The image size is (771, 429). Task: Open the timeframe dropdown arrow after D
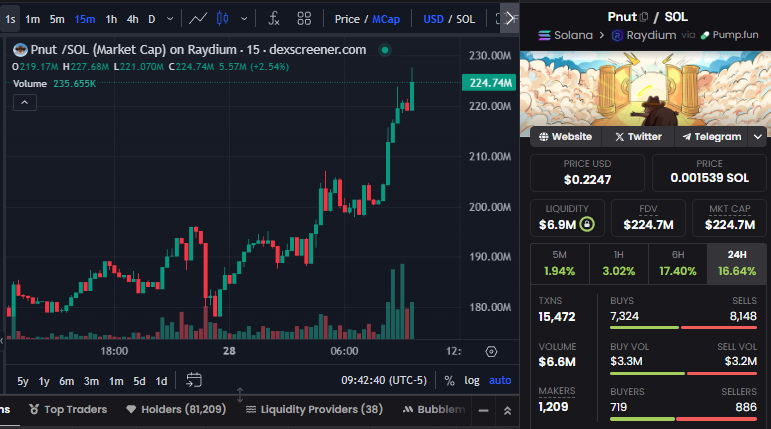170,19
